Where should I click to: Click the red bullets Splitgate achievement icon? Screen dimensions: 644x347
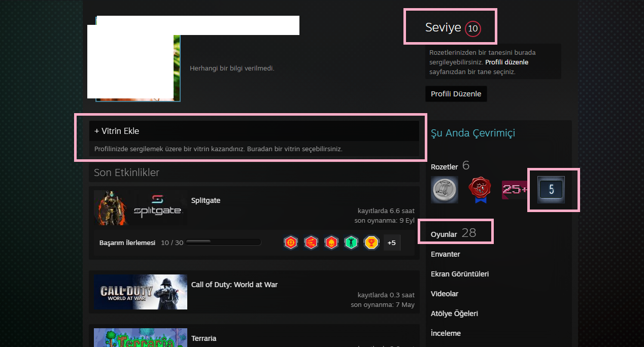(311, 242)
